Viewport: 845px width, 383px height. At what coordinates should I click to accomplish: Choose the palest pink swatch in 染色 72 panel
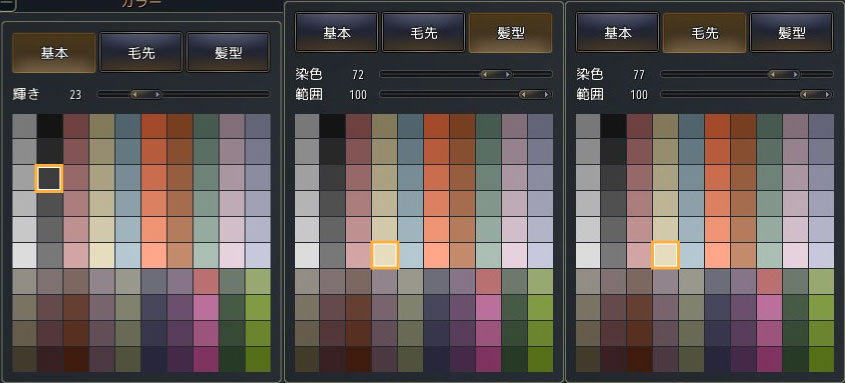point(515,255)
